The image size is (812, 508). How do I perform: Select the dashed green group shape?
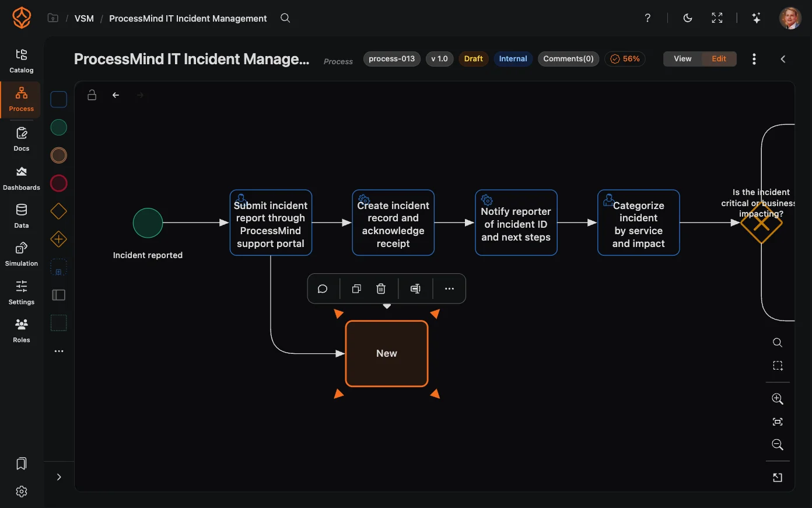click(59, 323)
